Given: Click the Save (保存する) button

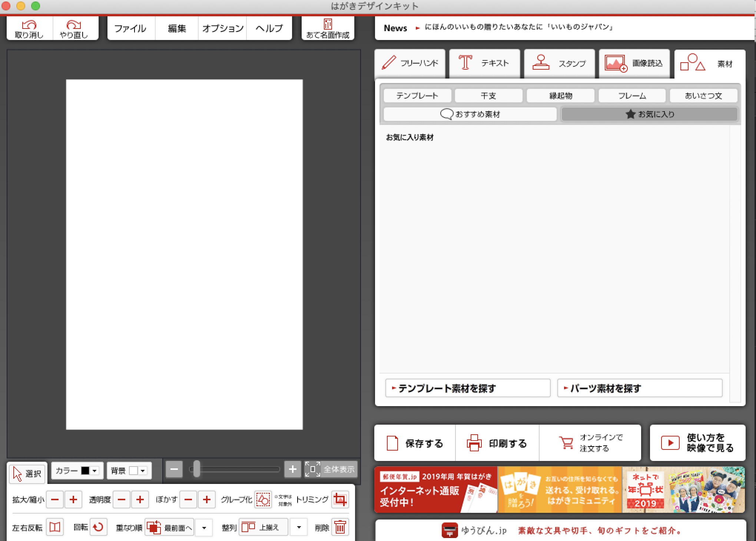Looking at the screenshot, I should tap(415, 443).
